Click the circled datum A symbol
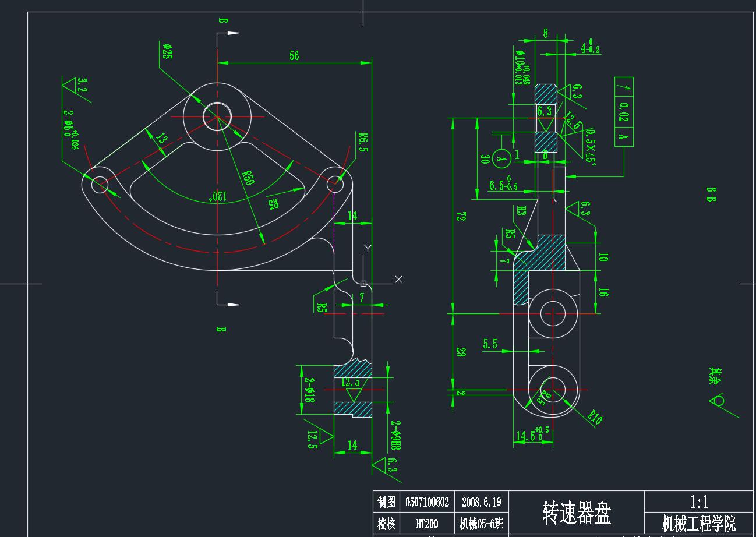Screen dimensions: 756x537 coord(501,157)
